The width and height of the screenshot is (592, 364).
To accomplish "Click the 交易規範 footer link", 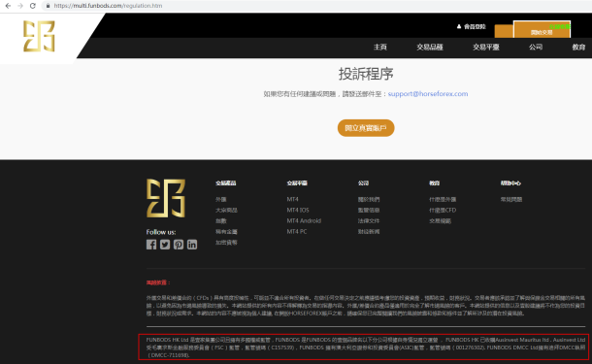I will 441,221.
